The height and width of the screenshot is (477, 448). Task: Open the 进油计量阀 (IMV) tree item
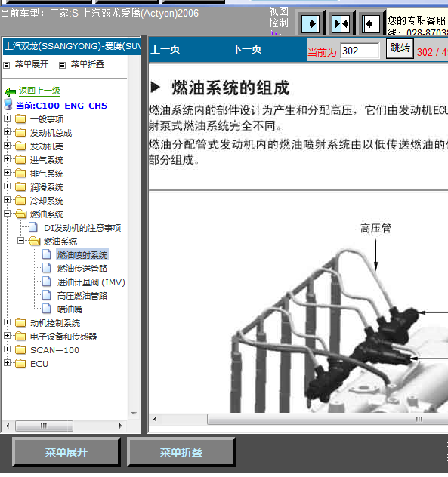click(x=91, y=282)
